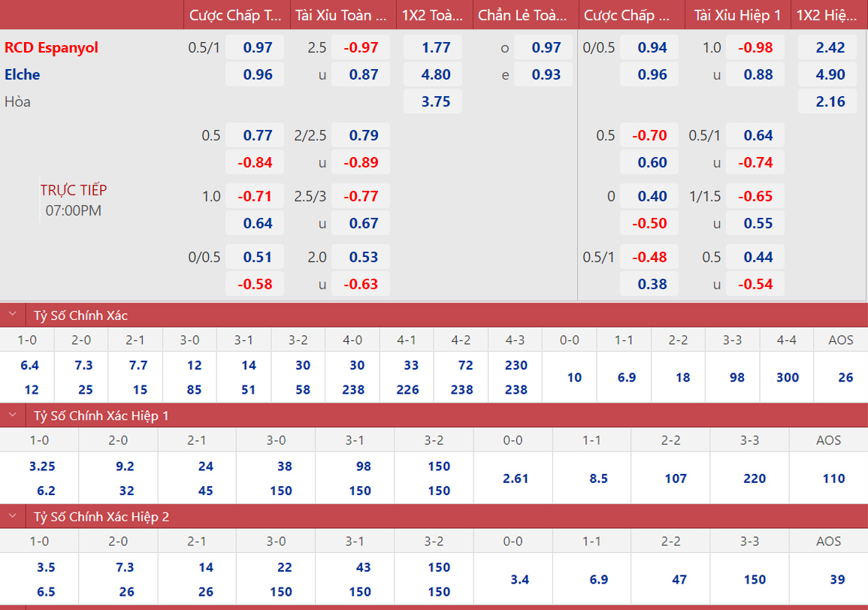This screenshot has height=610, width=868.
Task: Pick first-half handicap 0/0.5 odds 0.94
Action: click(649, 47)
